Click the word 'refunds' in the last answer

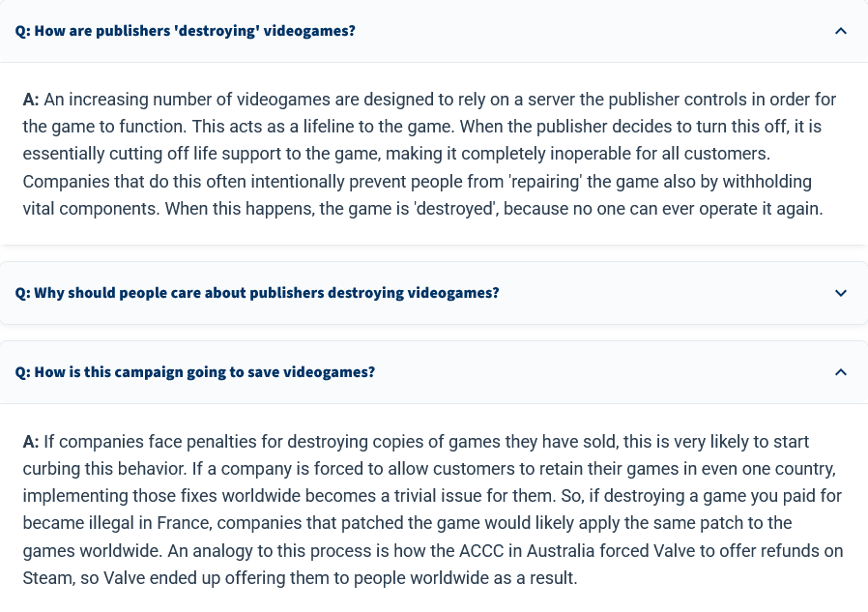(791, 551)
